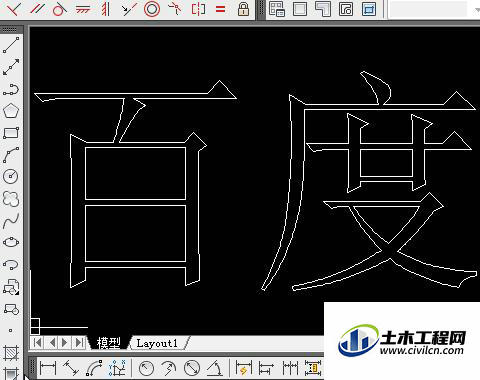Viewport: 480px width, 380px height.
Task: Apply the Fix padlock constraint
Action: coord(243,9)
